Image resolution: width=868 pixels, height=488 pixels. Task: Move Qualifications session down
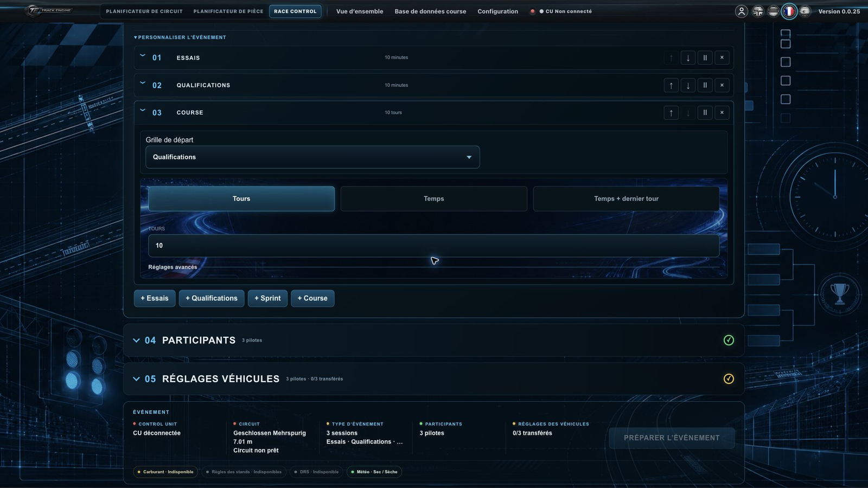688,85
